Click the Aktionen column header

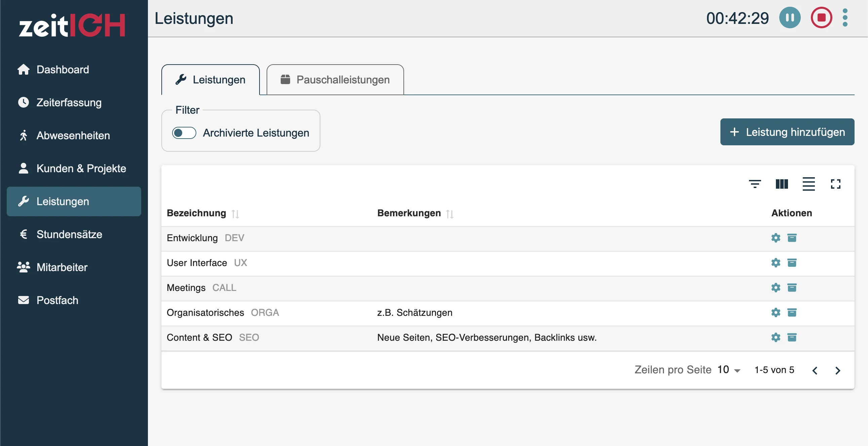click(791, 213)
